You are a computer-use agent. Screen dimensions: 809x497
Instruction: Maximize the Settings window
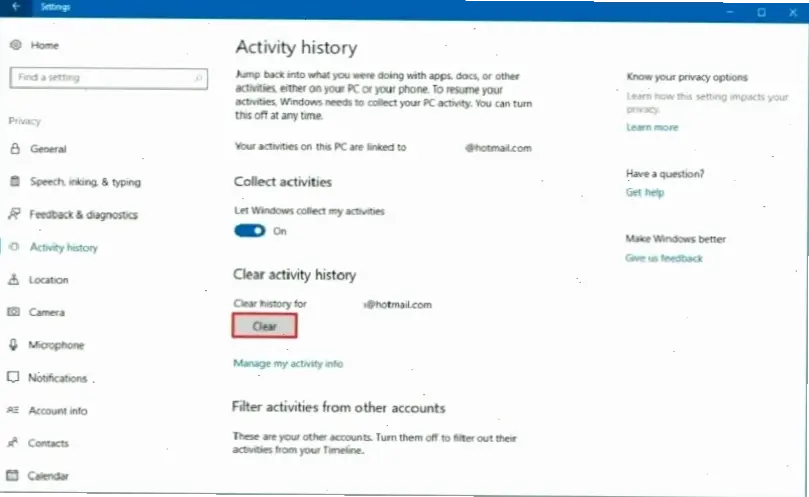coord(762,12)
